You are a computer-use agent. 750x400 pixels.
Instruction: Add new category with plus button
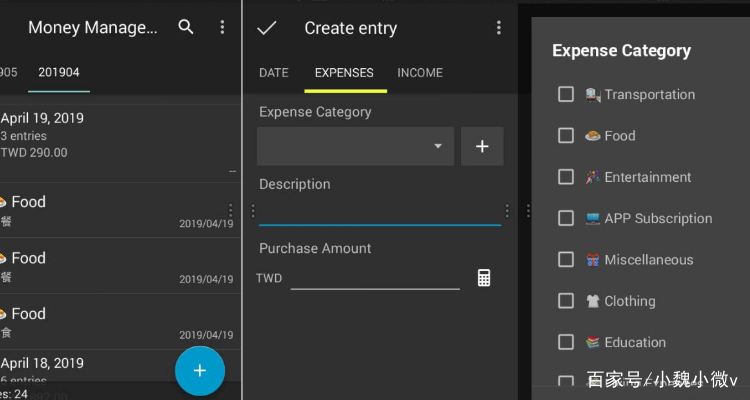click(x=482, y=146)
